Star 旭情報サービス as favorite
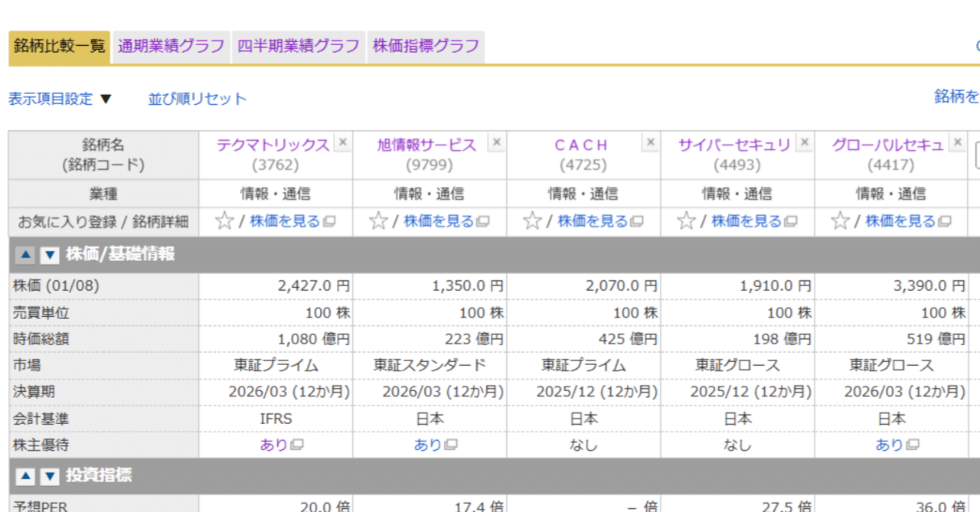This screenshot has width=980, height=512. point(378,222)
